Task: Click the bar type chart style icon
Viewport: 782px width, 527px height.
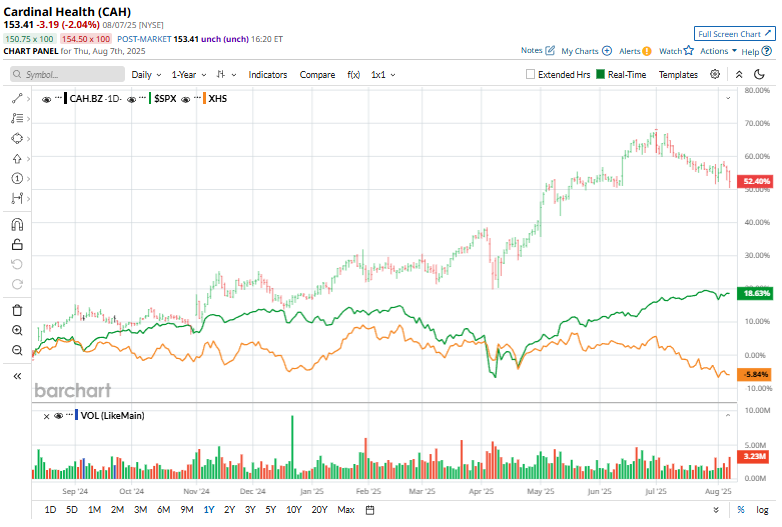Action: [x=220, y=74]
